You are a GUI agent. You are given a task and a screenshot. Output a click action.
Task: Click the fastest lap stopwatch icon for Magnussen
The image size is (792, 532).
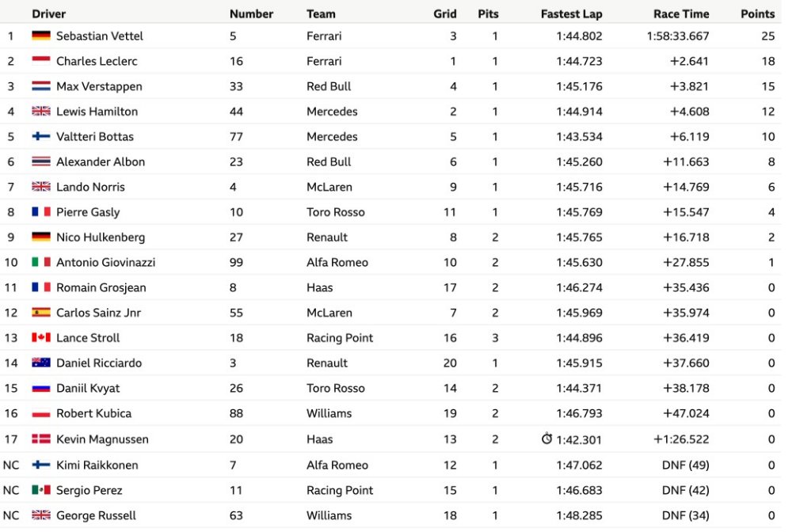[546, 439]
